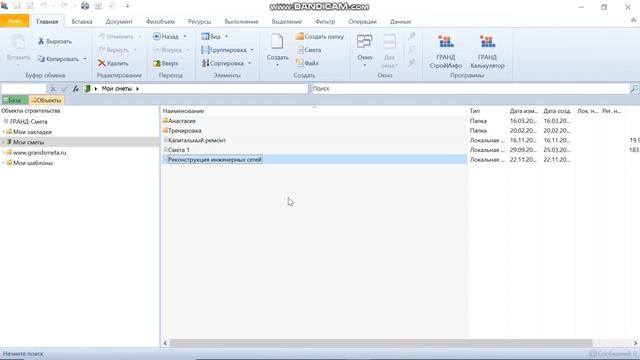The width and height of the screenshot is (640, 360).
Task: Switch to the Выполнение ribbon tab
Action: click(x=241, y=22)
